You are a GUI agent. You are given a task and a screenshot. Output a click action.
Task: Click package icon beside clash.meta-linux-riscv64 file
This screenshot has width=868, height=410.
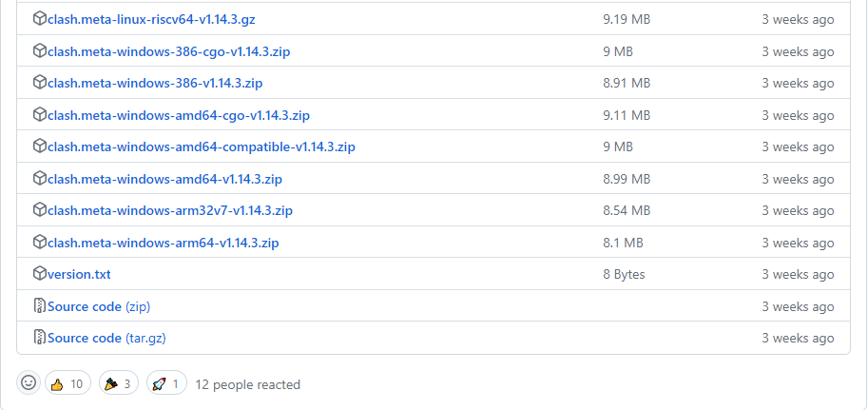(40, 19)
